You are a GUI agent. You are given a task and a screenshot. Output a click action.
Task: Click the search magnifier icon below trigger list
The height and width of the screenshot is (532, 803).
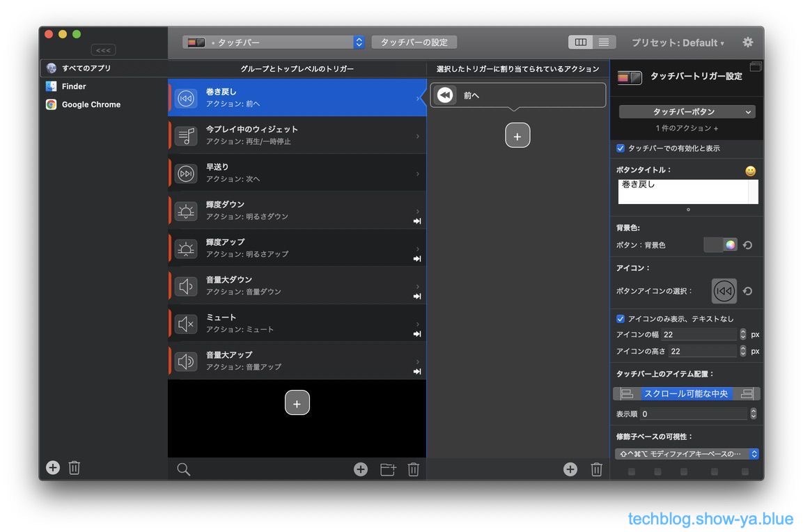tap(183, 469)
